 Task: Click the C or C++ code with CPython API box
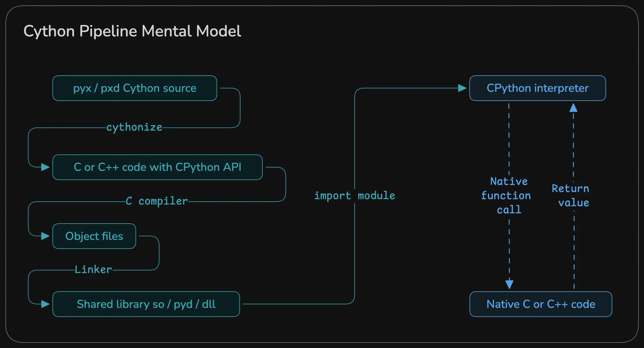157,167
